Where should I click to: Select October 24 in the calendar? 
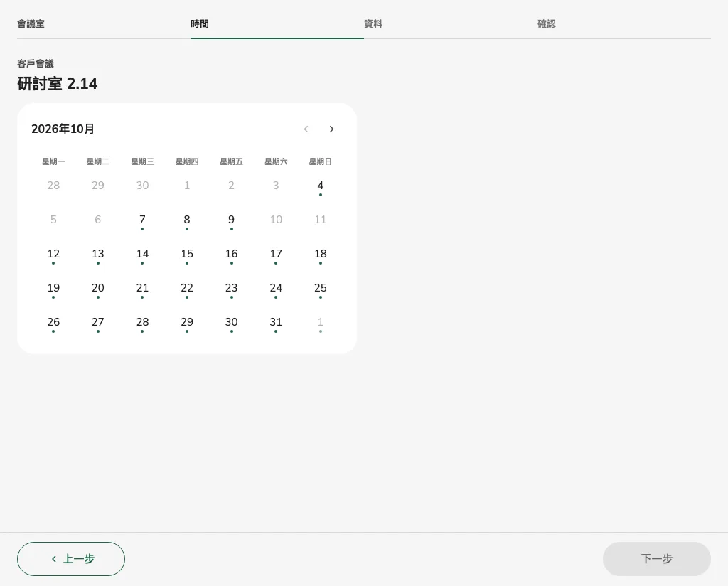pyautogui.click(x=276, y=288)
